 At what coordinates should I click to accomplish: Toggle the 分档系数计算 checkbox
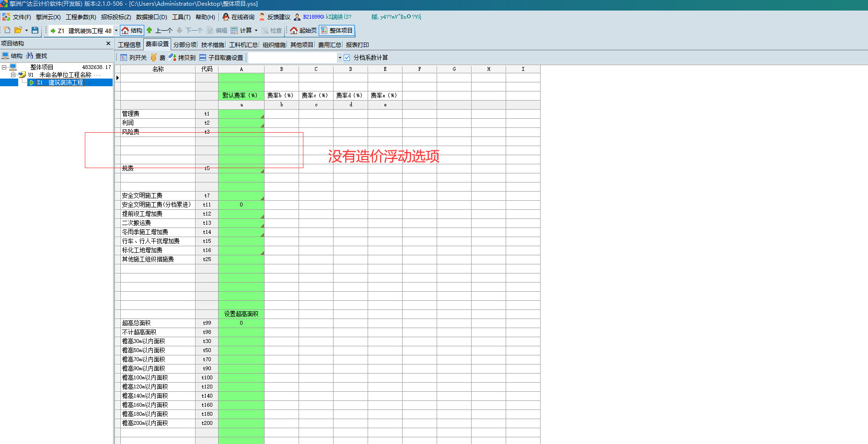347,57
